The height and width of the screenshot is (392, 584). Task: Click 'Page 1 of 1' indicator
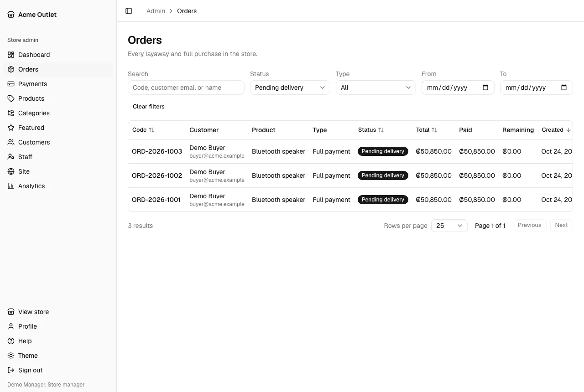coord(490,226)
